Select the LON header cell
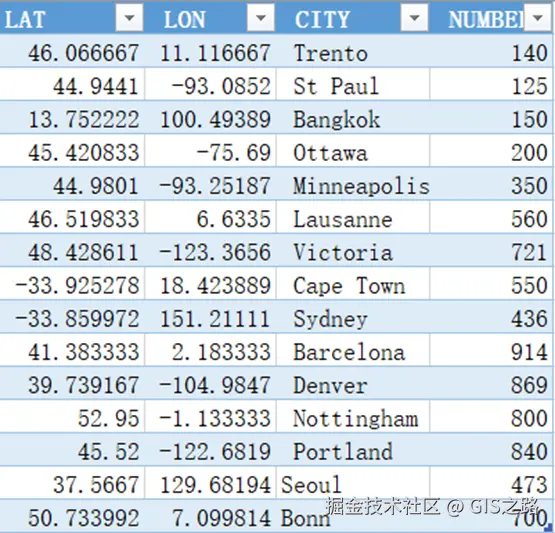The width and height of the screenshot is (555, 533). pos(210,18)
